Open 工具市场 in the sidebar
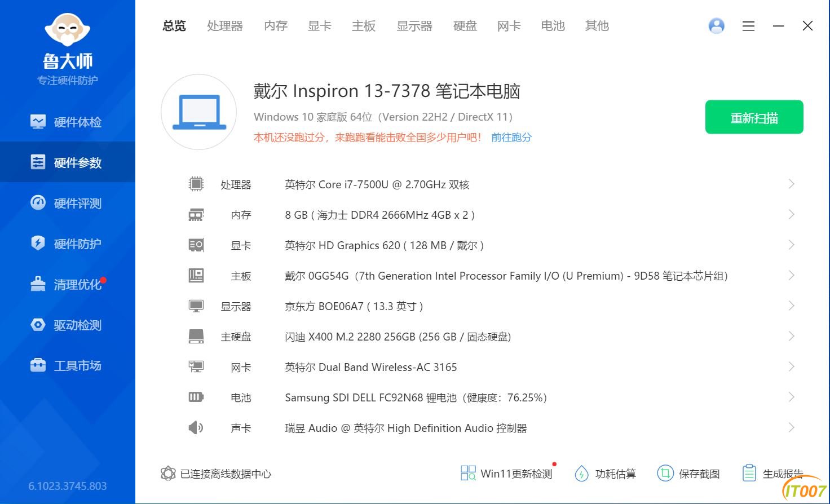The width and height of the screenshot is (830, 504). click(68, 365)
